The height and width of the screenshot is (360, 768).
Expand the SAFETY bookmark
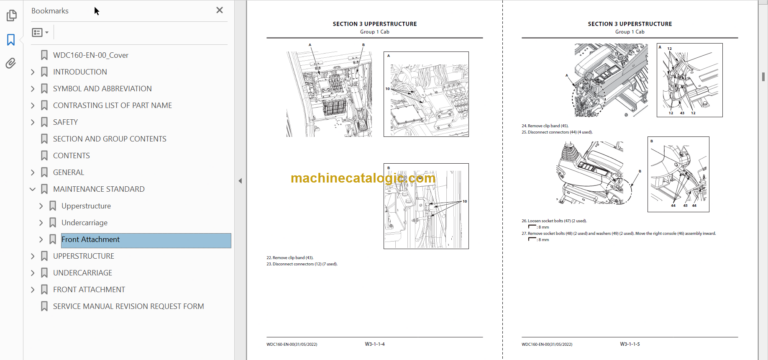[x=33, y=122]
